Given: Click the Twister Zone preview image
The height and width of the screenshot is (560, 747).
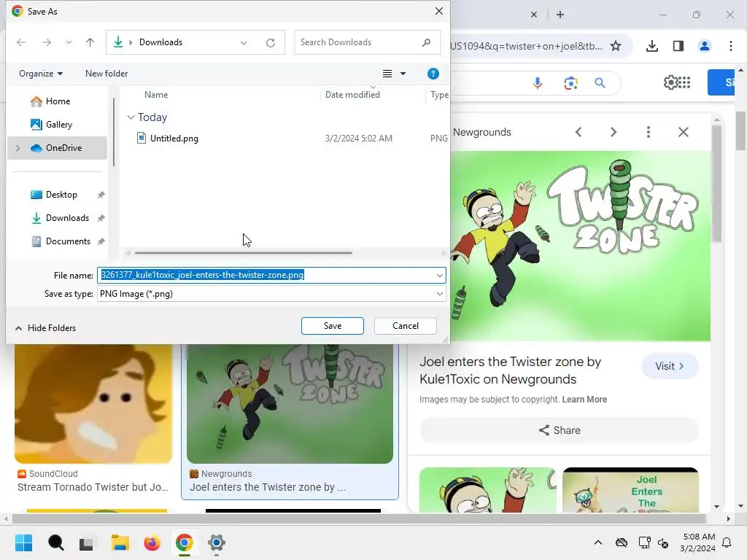Looking at the screenshot, I should point(580,246).
